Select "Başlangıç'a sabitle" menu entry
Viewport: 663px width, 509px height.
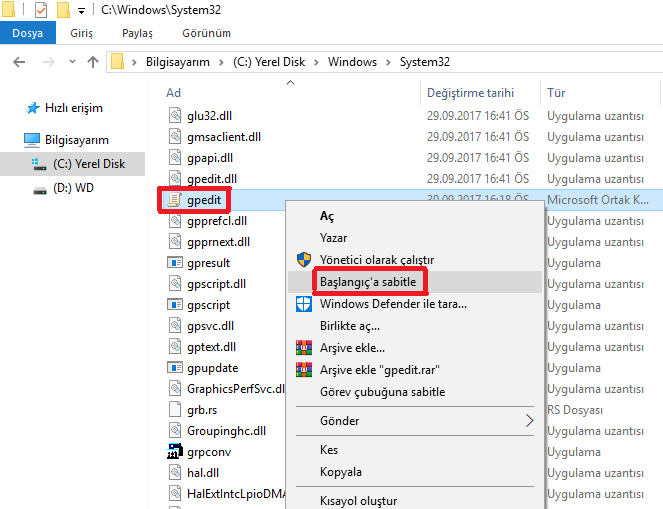(x=415, y=282)
